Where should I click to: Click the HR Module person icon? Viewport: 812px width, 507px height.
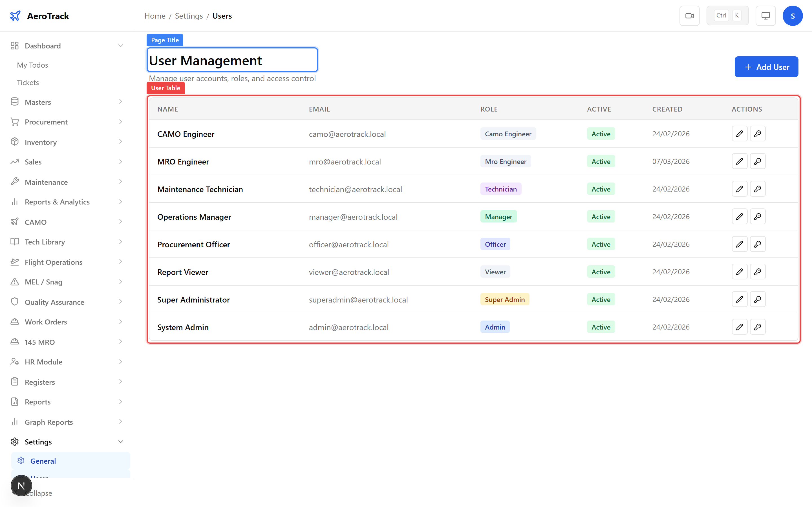[15, 362]
